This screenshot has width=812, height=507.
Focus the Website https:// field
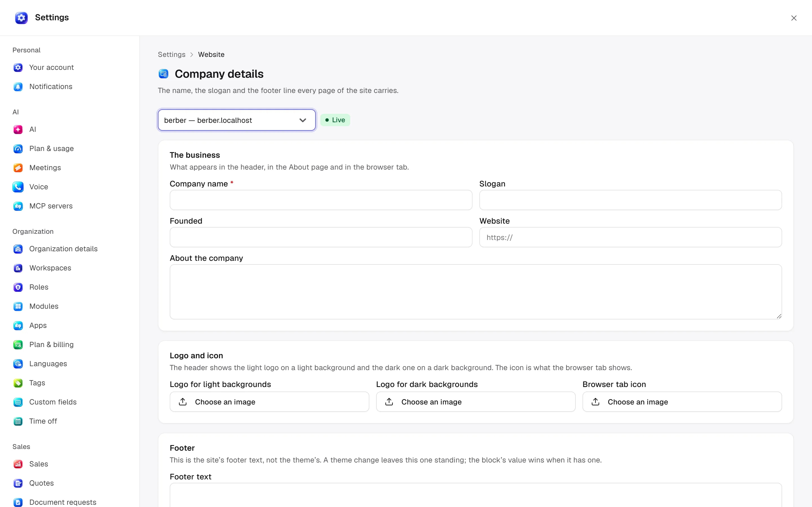click(x=630, y=237)
